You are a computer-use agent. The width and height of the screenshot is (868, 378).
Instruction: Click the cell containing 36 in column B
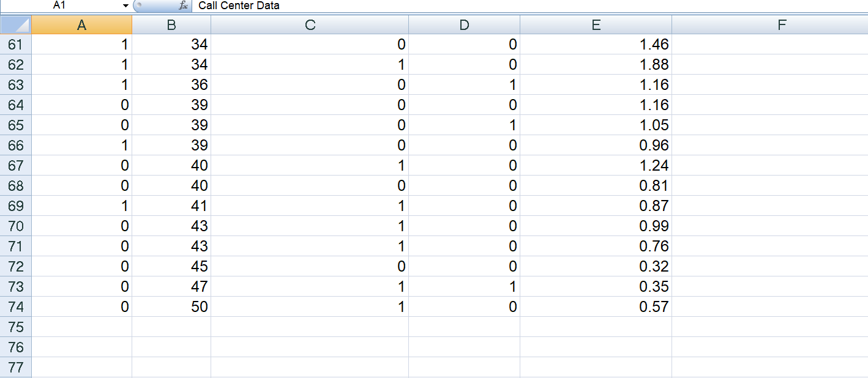[171, 84]
